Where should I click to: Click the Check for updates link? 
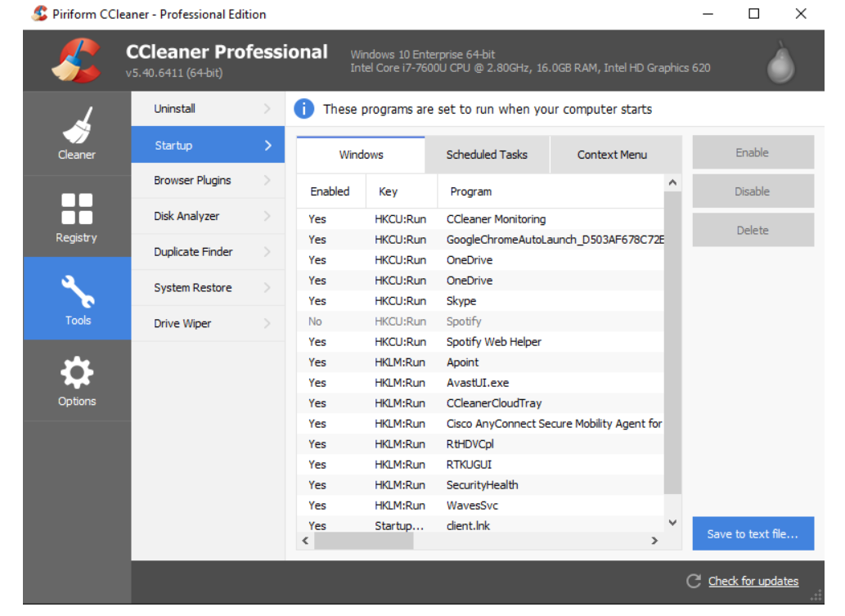coord(753,581)
